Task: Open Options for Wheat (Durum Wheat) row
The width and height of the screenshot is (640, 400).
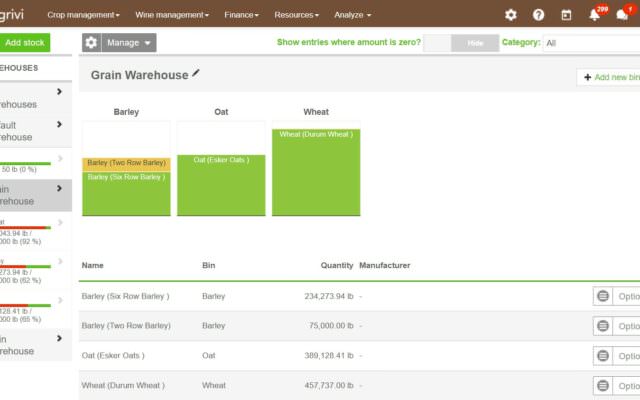Action: (x=627, y=385)
